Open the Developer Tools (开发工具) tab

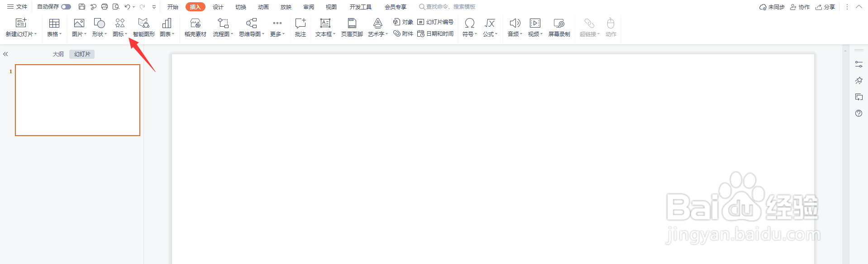tap(361, 7)
